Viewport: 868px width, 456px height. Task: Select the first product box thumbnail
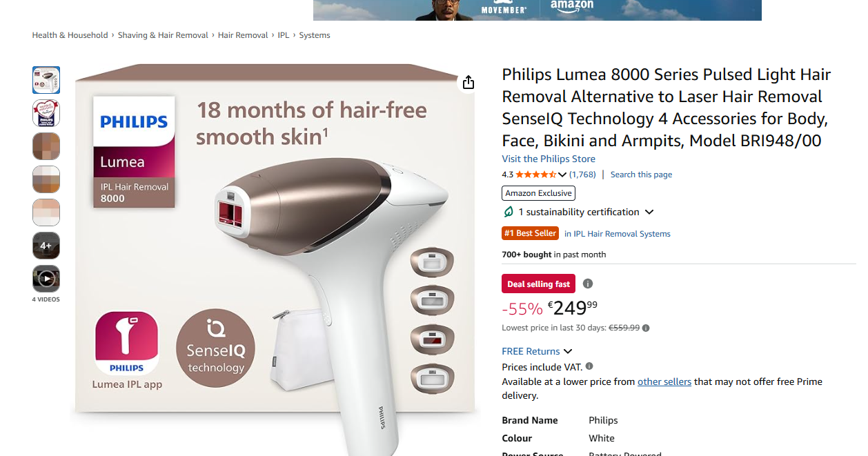[x=46, y=80]
